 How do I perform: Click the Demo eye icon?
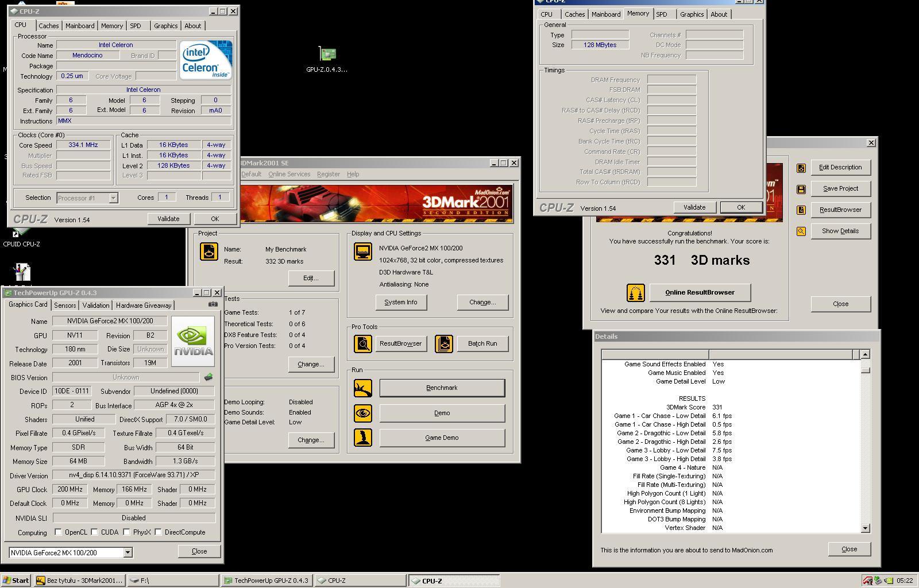(x=363, y=413)
